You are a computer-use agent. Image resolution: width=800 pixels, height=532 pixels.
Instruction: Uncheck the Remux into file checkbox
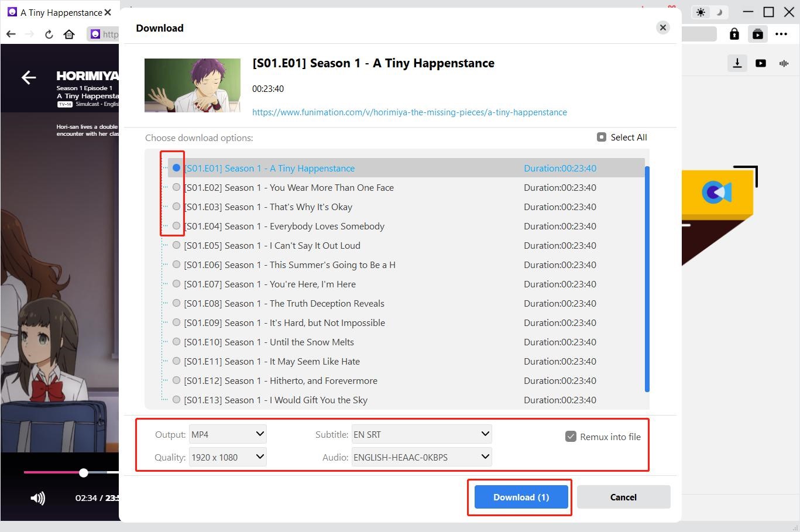click(571, 437)
